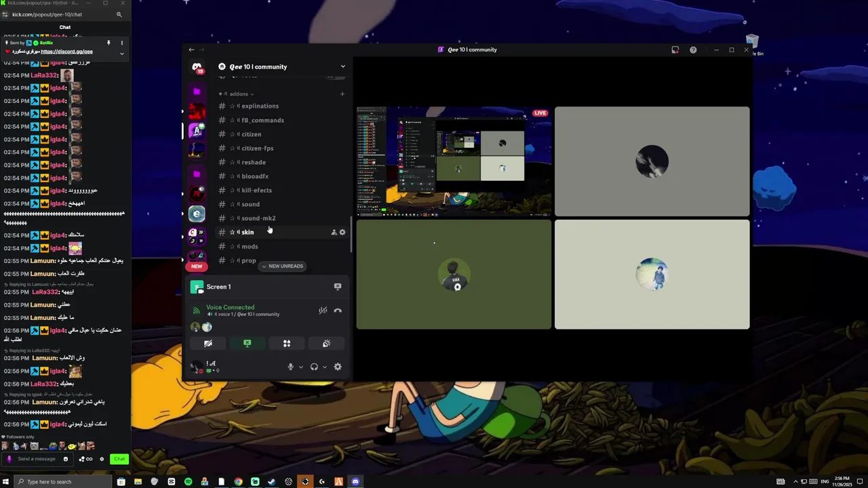Select the olive green participant tile
Image resolution: width=868 pixels, height=488 pixels.
(454, 274)
